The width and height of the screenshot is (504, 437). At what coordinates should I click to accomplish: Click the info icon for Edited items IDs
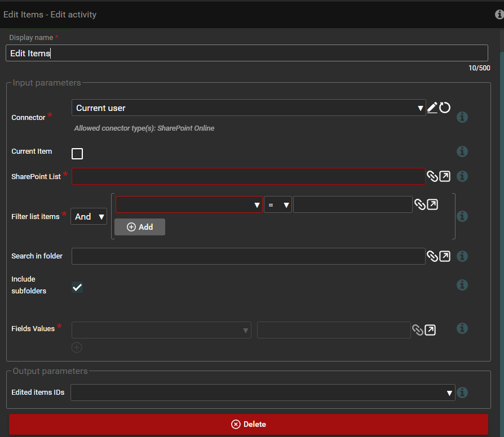[462, 393]
